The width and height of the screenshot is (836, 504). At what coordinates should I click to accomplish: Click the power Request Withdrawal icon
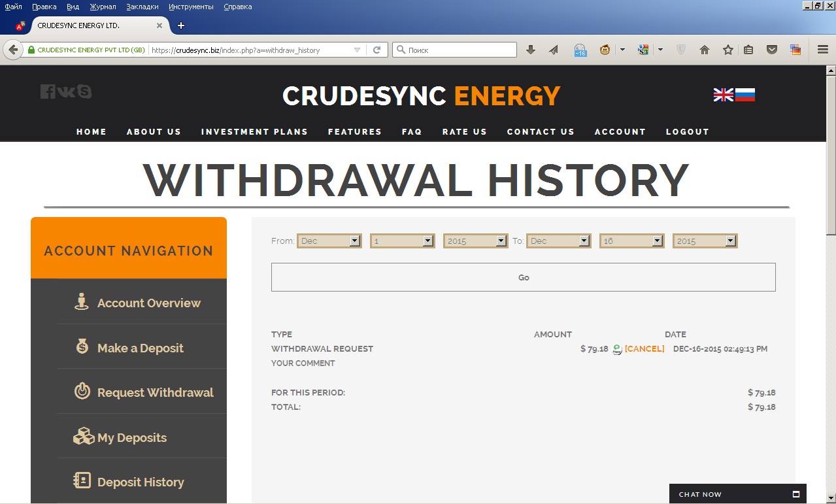click(82, 392)
